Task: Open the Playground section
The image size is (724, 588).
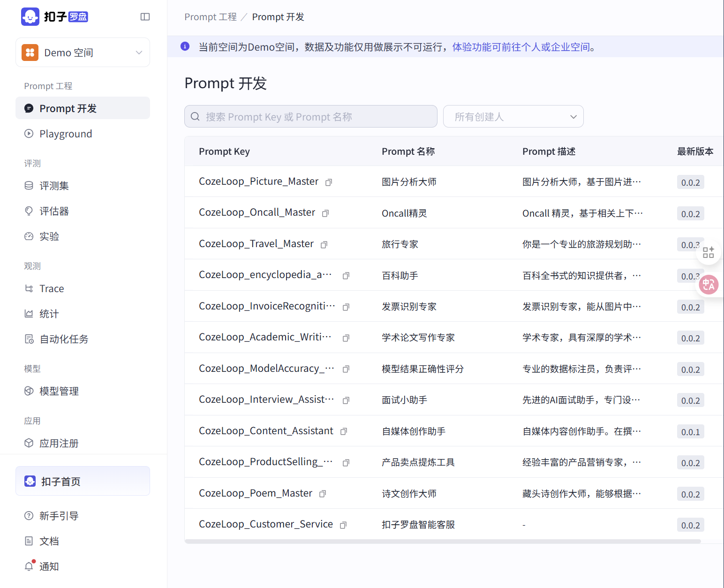Action: click(66, 134)
